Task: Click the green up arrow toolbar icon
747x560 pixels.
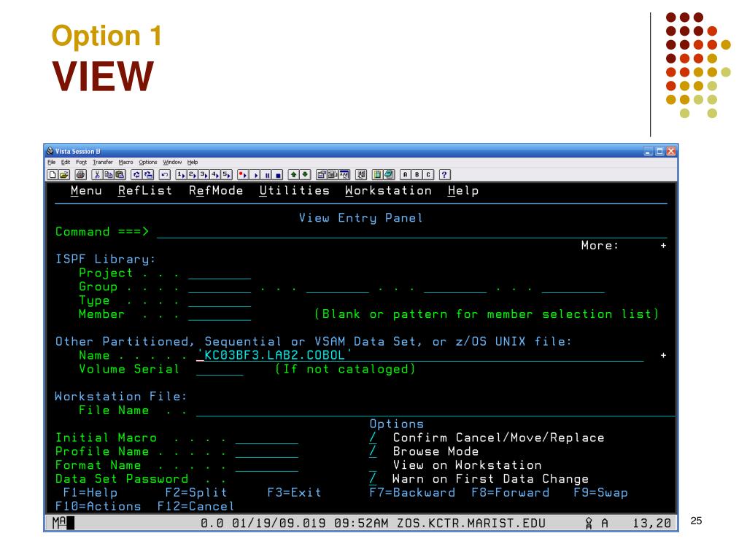Action: point(294,175)
